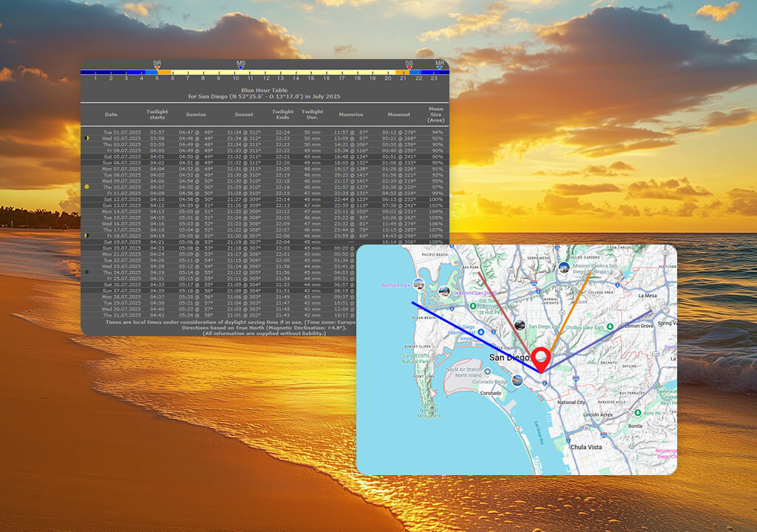
Task: Click the Chula Vista label on map
Action: tap(586, 447)
